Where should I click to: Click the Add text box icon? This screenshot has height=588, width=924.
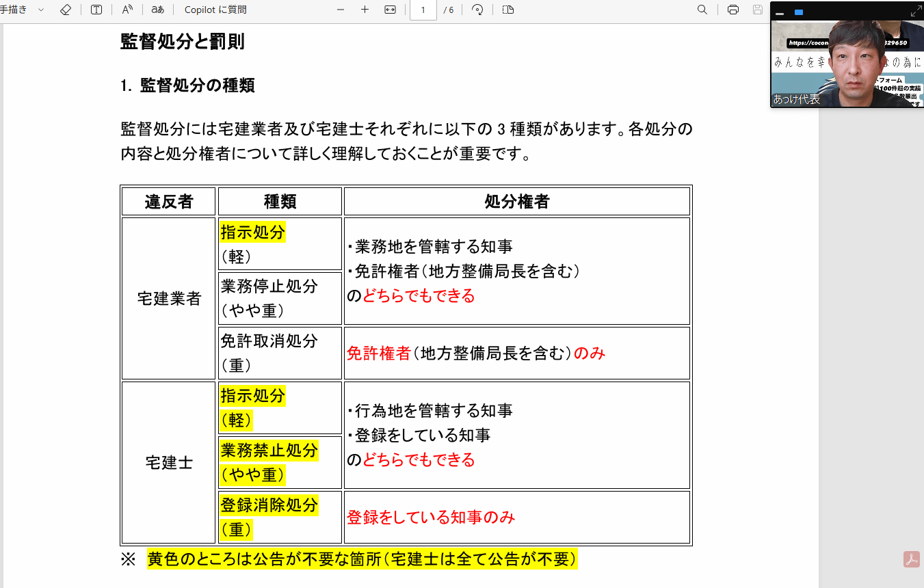96,10
